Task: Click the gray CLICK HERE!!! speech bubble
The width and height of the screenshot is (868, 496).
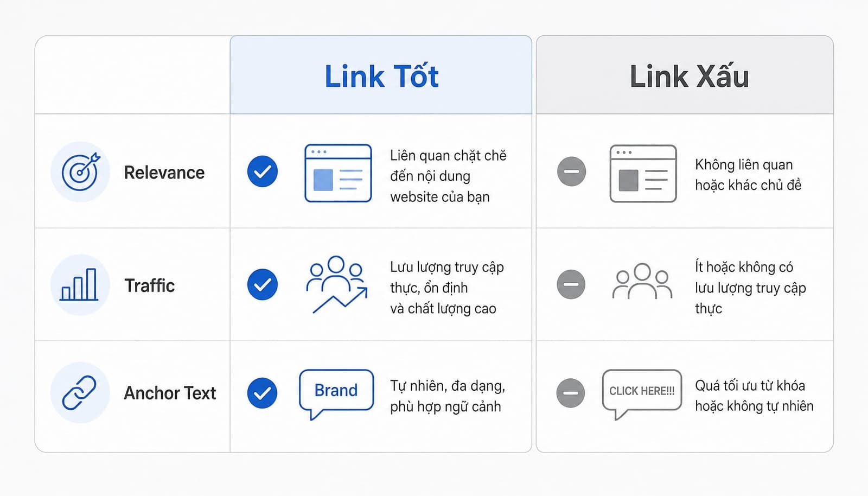Action: tap(642, 395)
